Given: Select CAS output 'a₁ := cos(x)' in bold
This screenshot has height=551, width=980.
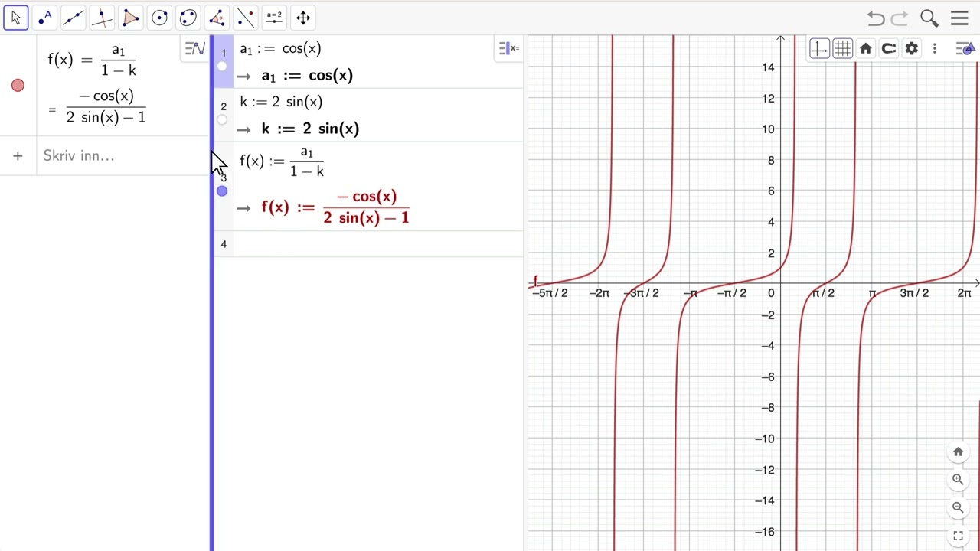Looking at the screenshot, I should coord(307,76).
